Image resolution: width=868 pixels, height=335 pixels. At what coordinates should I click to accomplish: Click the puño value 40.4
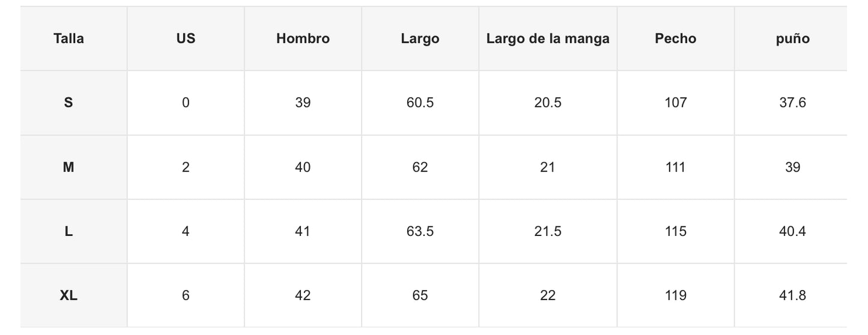(x=792, y=232)
